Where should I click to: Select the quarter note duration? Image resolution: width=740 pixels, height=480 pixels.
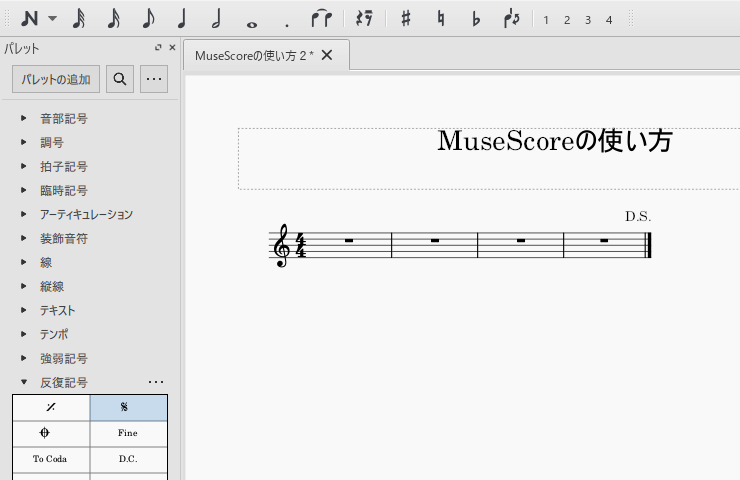coord(183,19)
